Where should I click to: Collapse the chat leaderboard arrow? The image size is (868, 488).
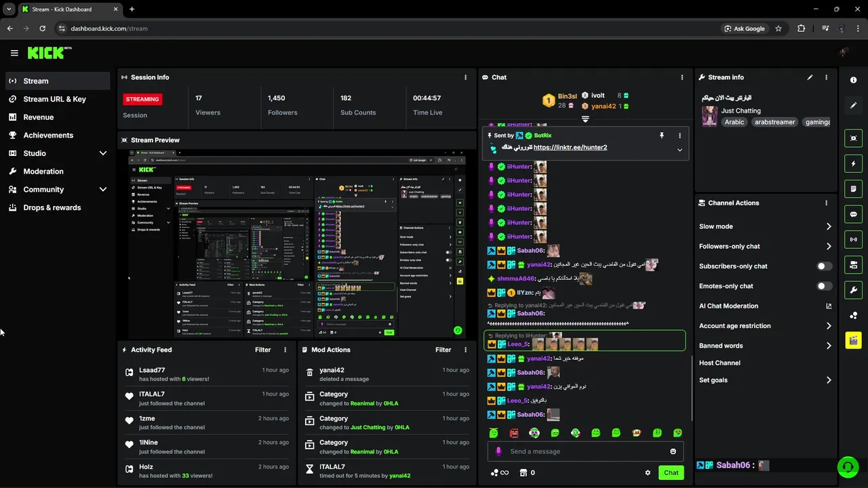click(585, 119)
